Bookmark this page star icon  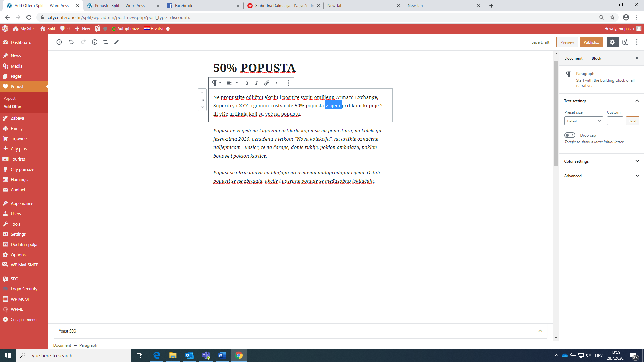612,17
